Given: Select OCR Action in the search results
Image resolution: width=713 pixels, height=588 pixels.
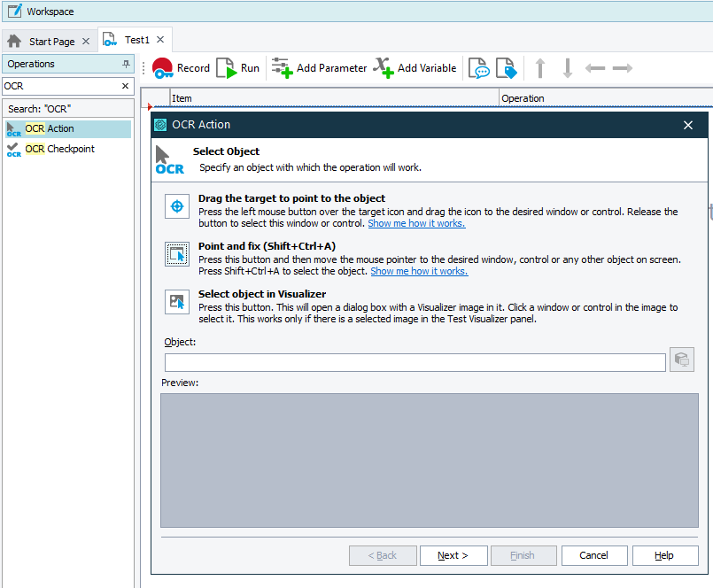Looking at the screenshot, I should tap(50, 129).
